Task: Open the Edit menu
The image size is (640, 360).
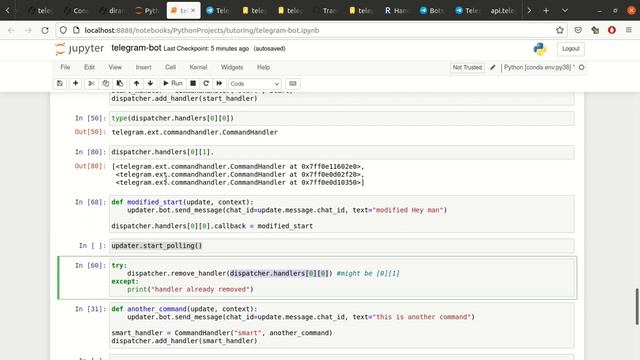Action: click(89, 67)
